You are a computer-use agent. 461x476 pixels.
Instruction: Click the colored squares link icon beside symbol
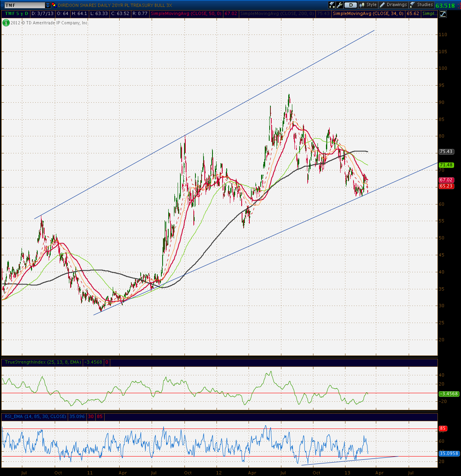(x=54, y=5)
